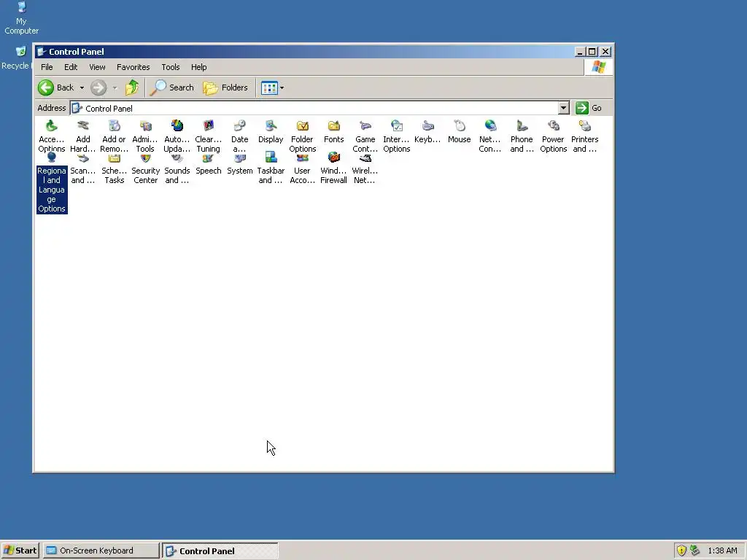Screen dimensions: 747x560
Task: Expand the Forward history dropdown arrow
Action: point(115,87)
